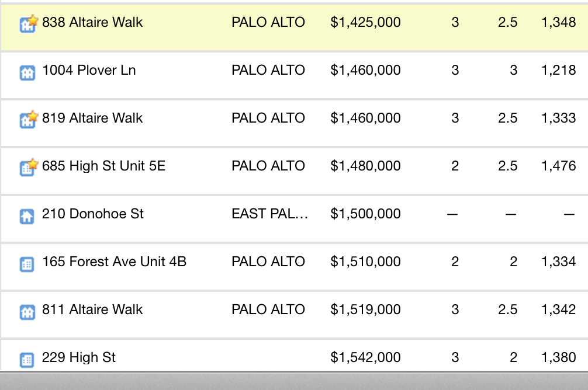Click the starred condo icon for 685 High St
The height and width of the screenshot is (390, 588).
[29, 168]
